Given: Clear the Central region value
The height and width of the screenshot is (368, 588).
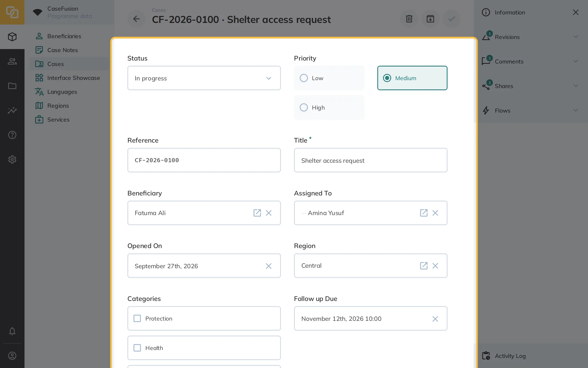Looking at the screenshot, I should [x=435, y=266].
